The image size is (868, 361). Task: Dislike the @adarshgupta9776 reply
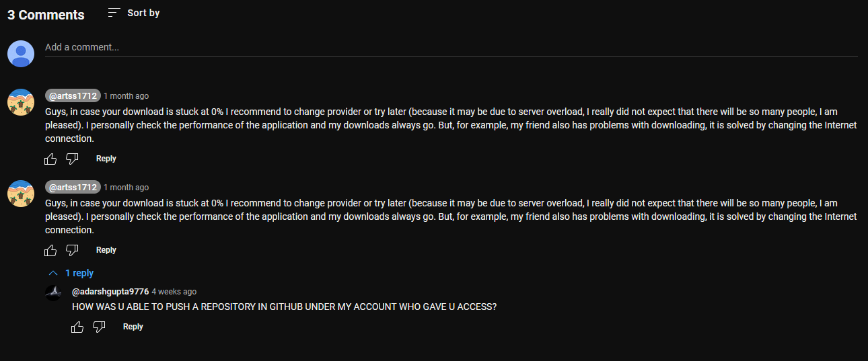point(99,327)
